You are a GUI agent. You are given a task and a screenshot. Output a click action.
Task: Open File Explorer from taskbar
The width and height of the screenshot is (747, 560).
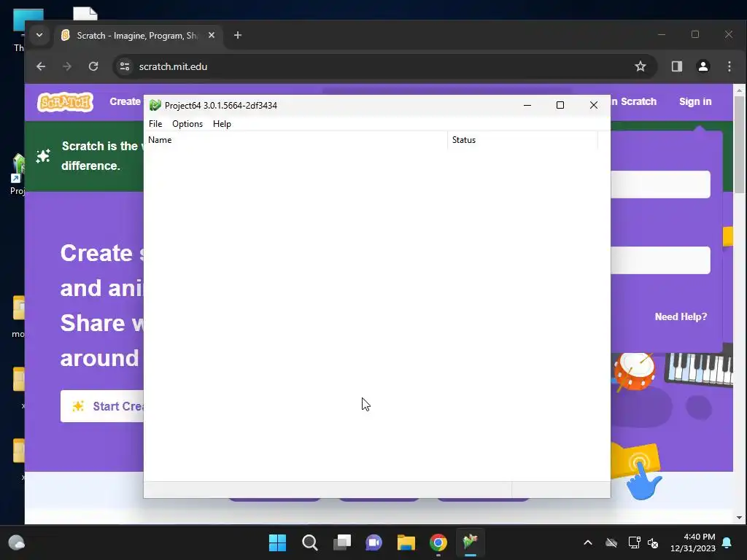coord(406,542)
